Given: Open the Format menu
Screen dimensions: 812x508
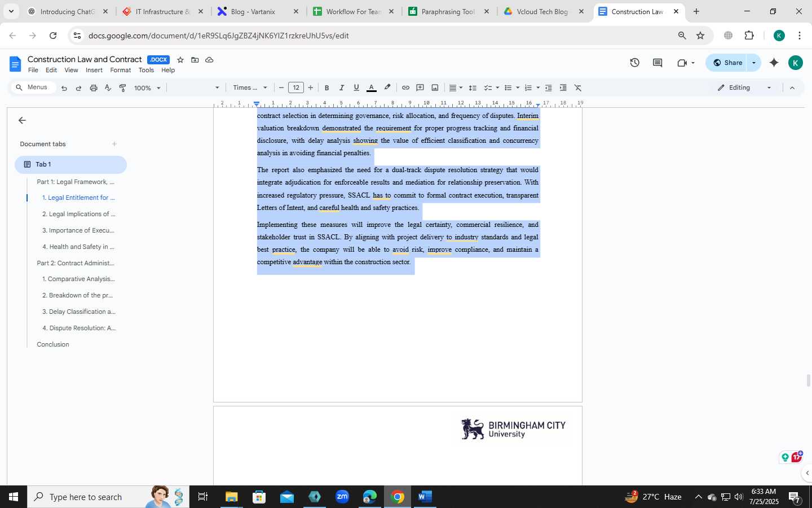Looking at the screenshot, I should point(121,71).
